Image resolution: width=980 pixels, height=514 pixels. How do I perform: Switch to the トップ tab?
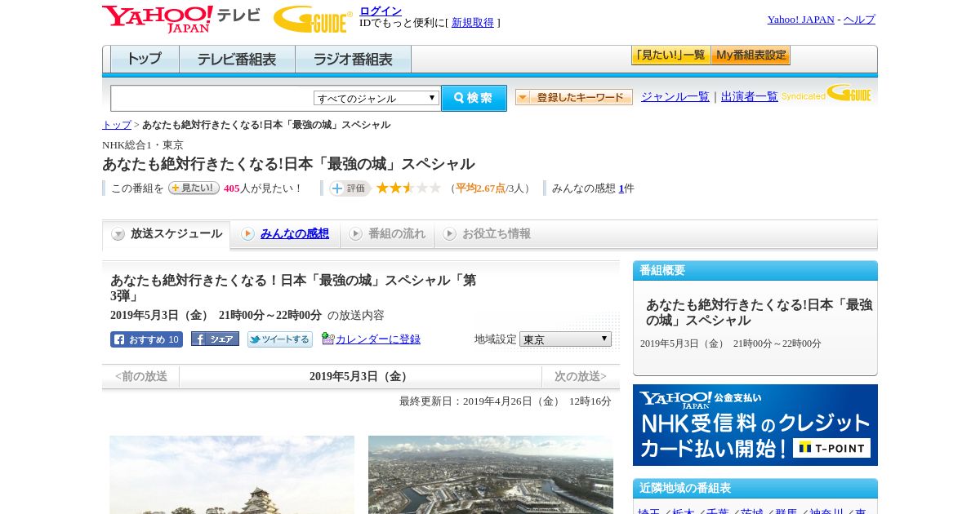pos(145,60)
